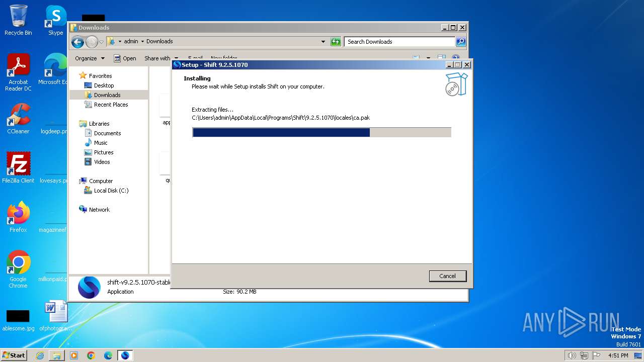Click the installation progress bar
Screen dimensions: 644x362
(321, 132)
